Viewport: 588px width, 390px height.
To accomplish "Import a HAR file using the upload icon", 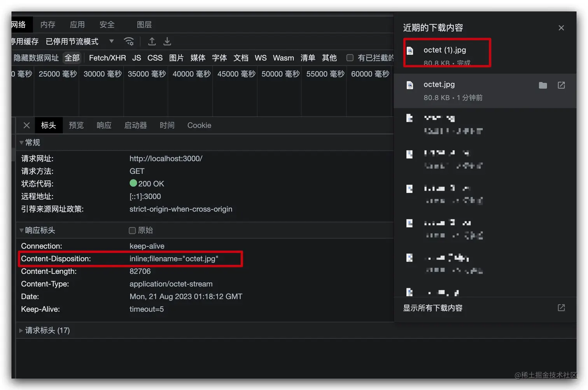I will click(x=152, y=41).
